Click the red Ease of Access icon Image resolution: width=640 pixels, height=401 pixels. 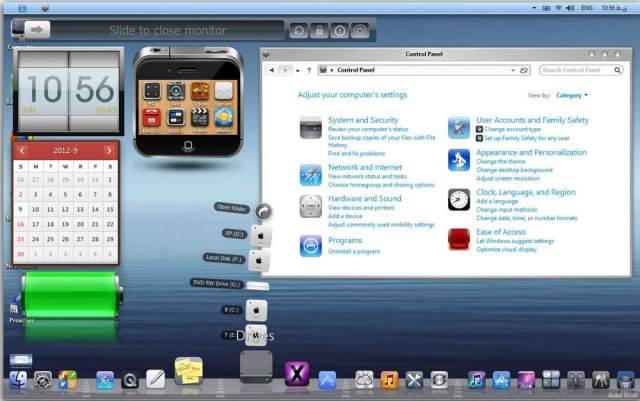pyautogui.click(x=459, y=239)
